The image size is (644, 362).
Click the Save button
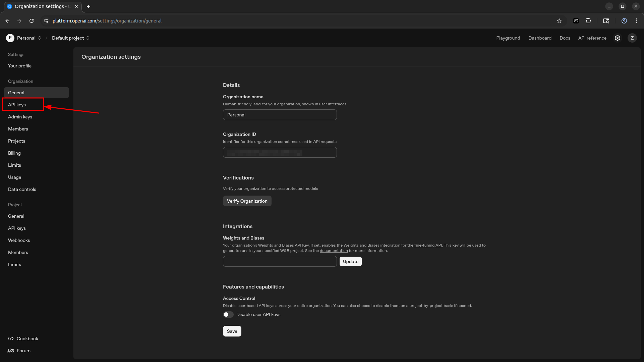tap(232, 331)
